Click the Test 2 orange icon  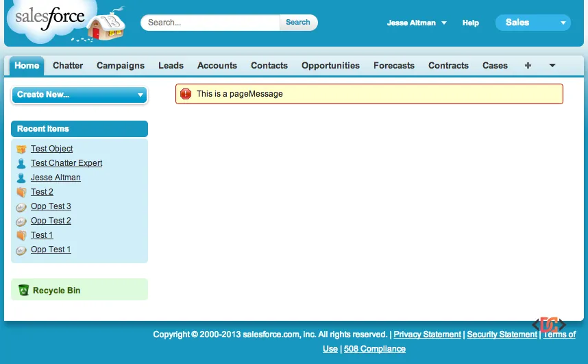pyautogui.click(x=21, y=192)
